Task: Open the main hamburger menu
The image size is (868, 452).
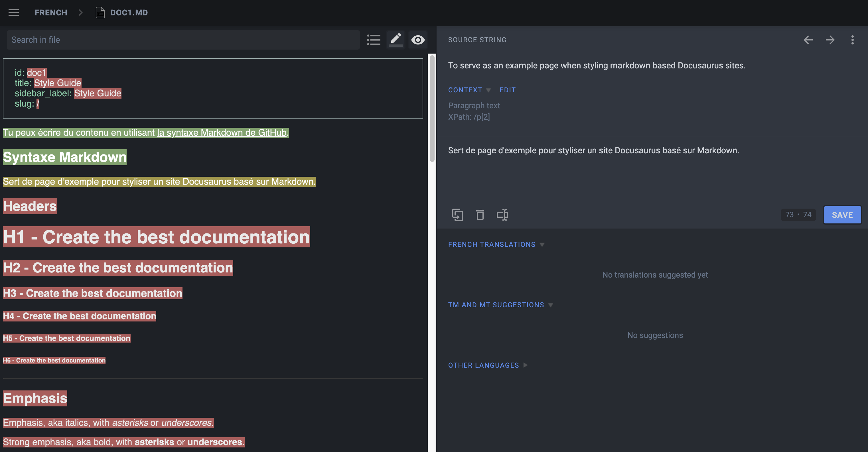Action: (x=13, y=13)
